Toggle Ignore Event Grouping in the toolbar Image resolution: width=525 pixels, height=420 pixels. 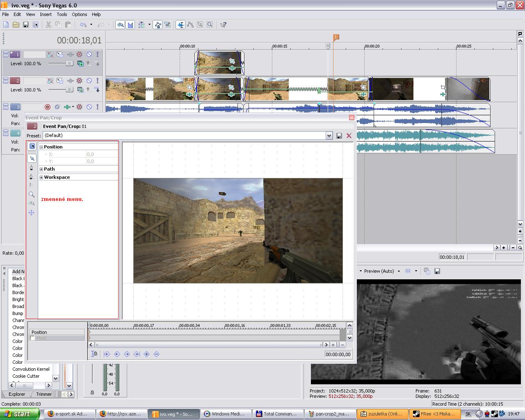tap(168, 25)
